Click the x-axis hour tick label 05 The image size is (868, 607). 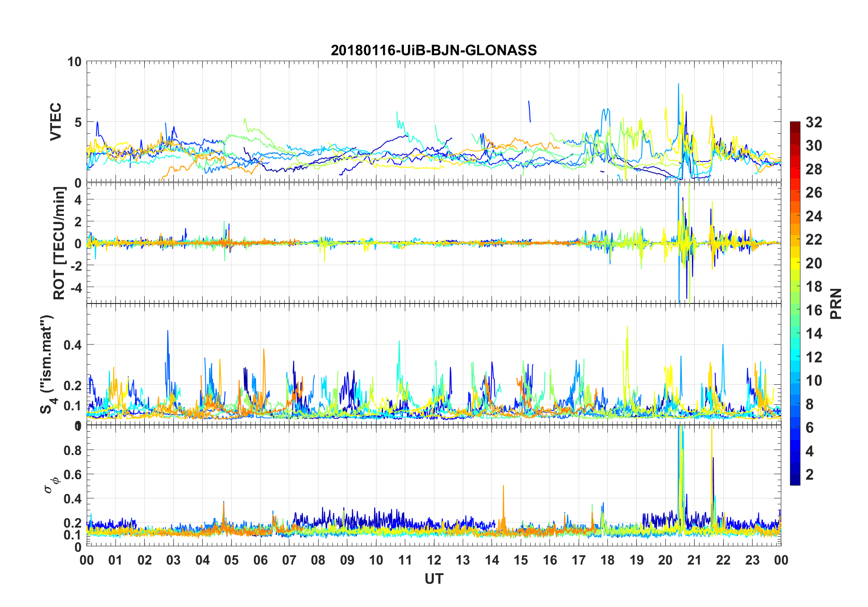point(231,560)
